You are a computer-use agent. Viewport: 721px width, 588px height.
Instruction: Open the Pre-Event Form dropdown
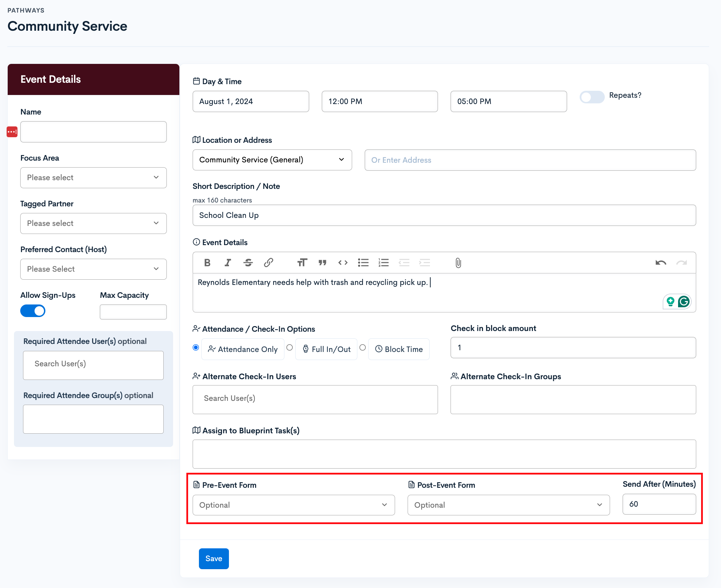click(294, 505)
